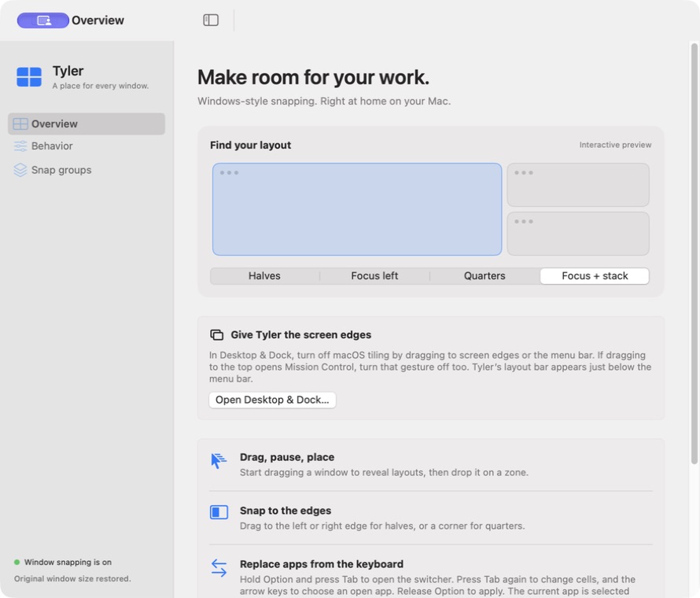Image resolution: width=700 pixels, height=598 pixels.
Task: Click Open Desktop & Dock button
Action: [x=272, y=400]
